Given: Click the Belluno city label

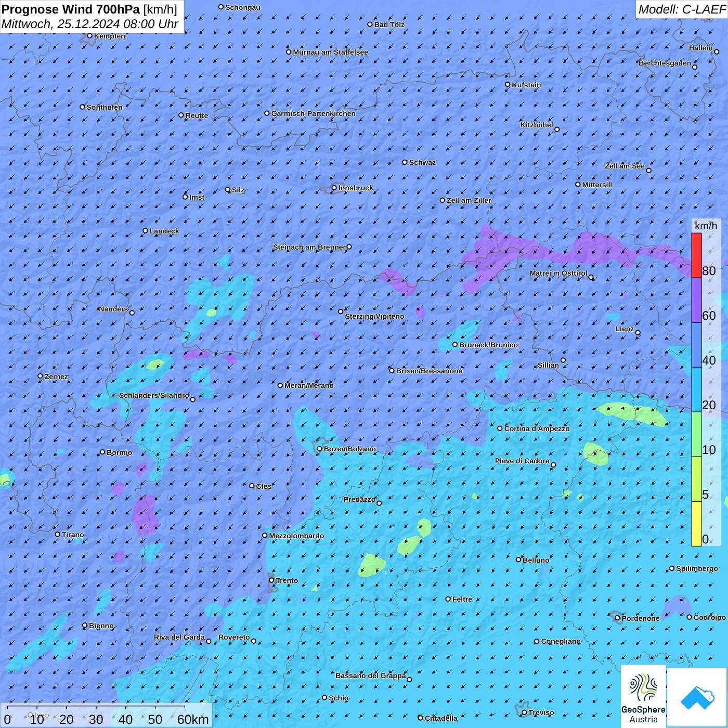Looking at the screenshot, I should 536,560.
